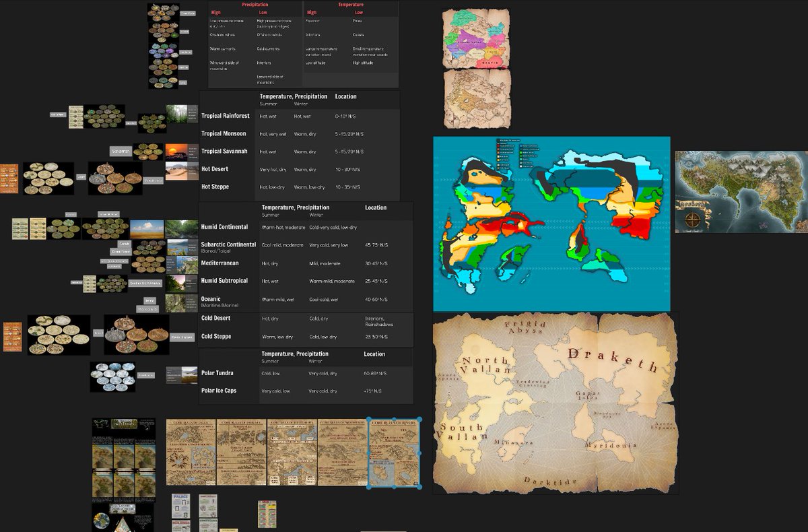Select the desert sand dunes photo
This screenshot has height=532, width=808.
point(182,170)
